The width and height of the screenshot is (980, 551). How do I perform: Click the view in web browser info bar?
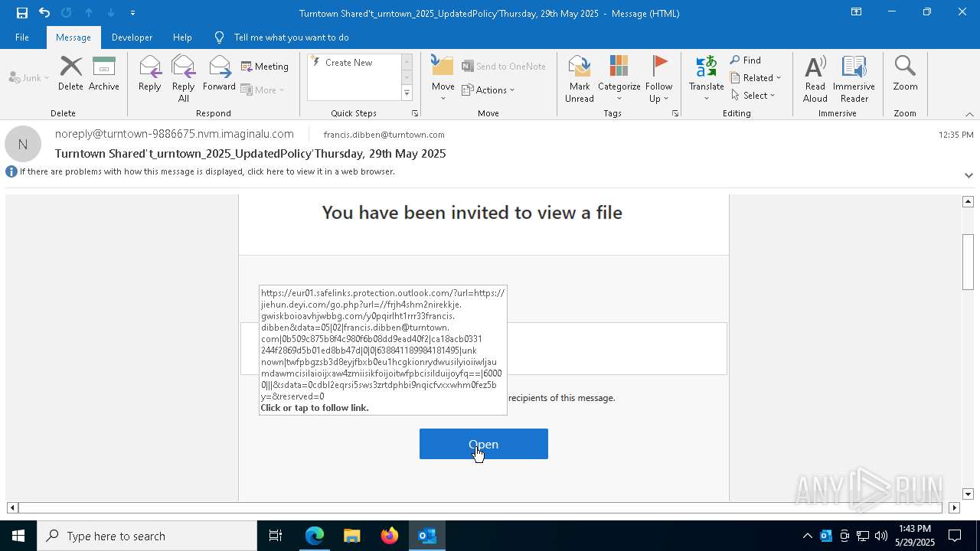click(x=207, y=171)
